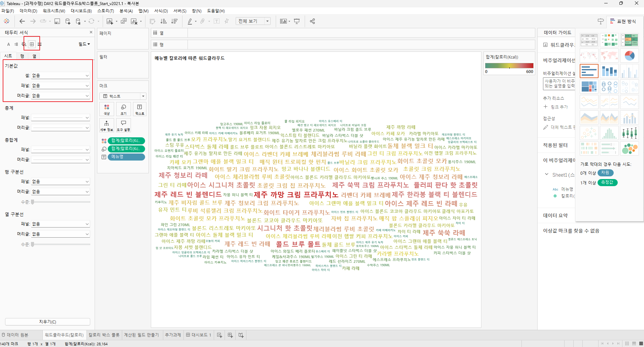Open the 행 구분선 패널 dropdown
644x347 pixels.
61,181
